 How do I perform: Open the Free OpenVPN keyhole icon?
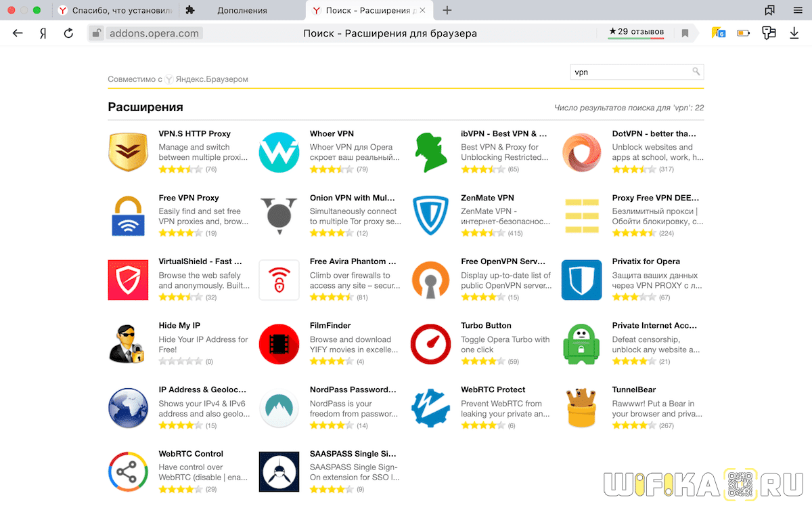pos(430,280)
